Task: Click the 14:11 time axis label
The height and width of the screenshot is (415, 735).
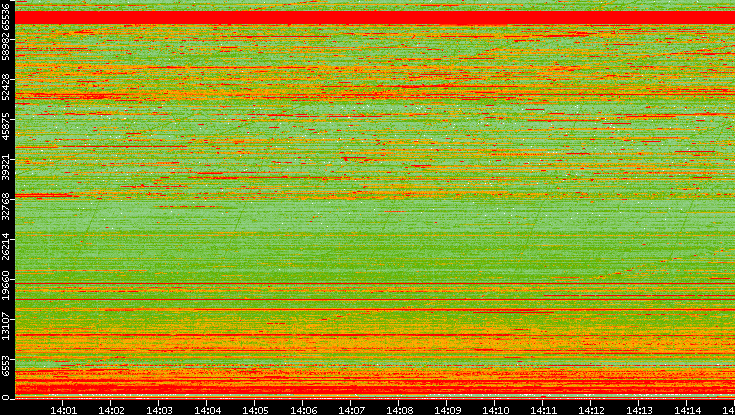Action: pyautogui.click(x=543, y=410)
